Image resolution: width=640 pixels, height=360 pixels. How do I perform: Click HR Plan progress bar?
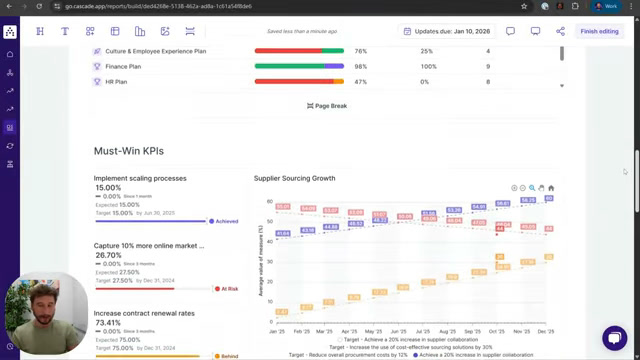pos(299,82)
